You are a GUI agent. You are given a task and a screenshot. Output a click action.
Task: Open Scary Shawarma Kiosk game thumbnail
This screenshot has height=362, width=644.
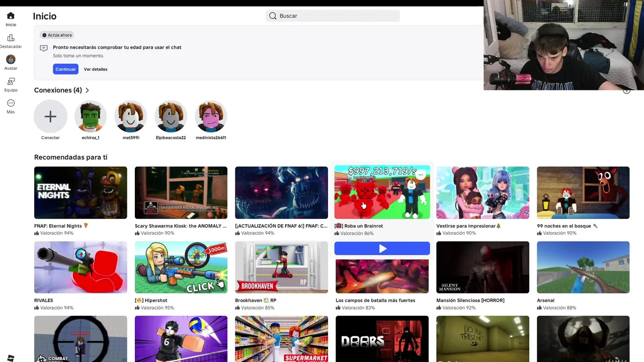click(x=181, y=193)
